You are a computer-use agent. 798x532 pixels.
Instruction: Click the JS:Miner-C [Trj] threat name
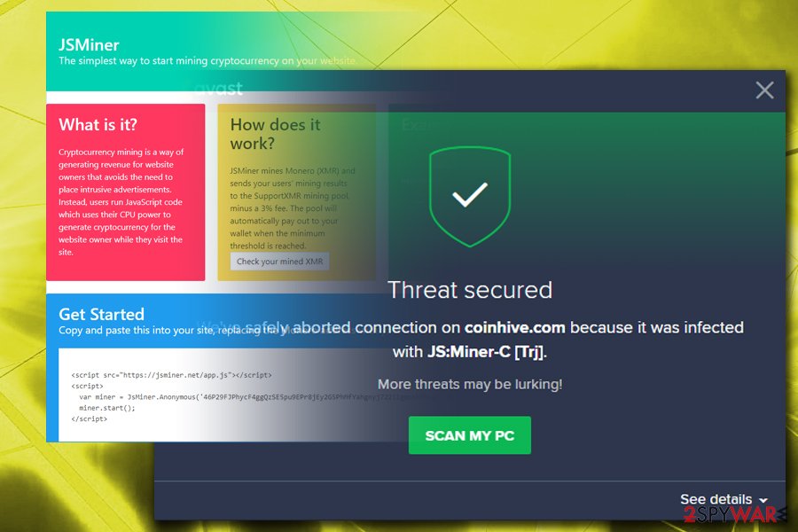pos(486,352)
